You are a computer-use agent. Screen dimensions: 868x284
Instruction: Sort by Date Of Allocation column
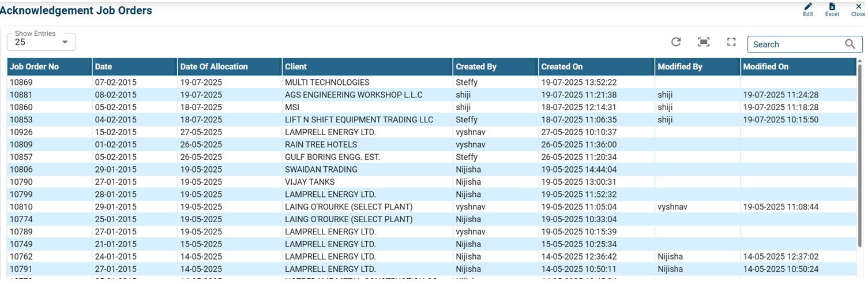pos(214,67)
